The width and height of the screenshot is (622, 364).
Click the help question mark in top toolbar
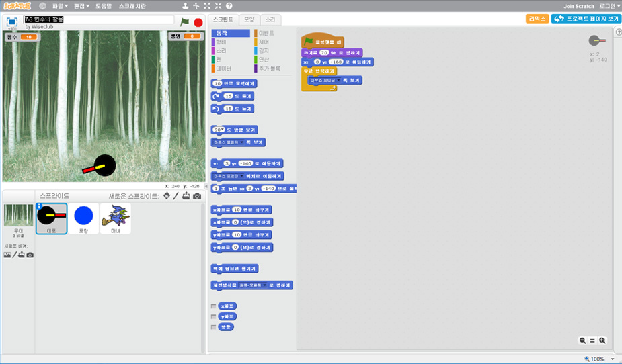[x=229, y=6]
